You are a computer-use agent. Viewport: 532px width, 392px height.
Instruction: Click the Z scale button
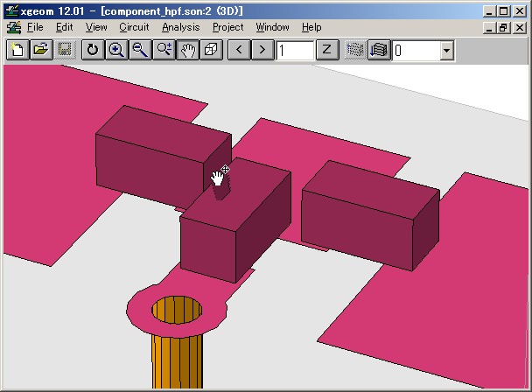tap(327, 50)
